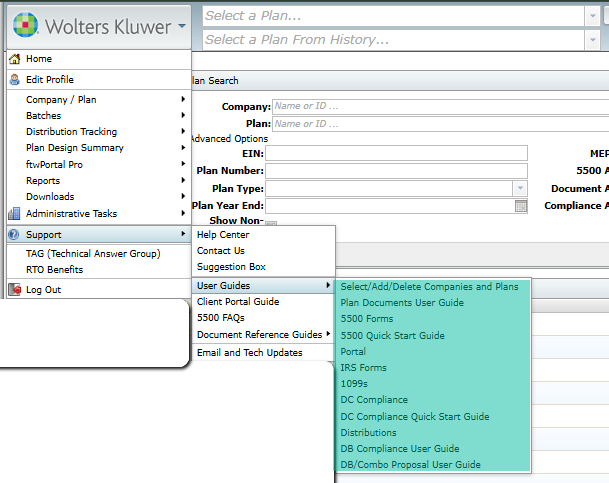The image size is (609, 483).
Task: Click the Support help icon
Action: pyautogui.click(x=14, y=235)
